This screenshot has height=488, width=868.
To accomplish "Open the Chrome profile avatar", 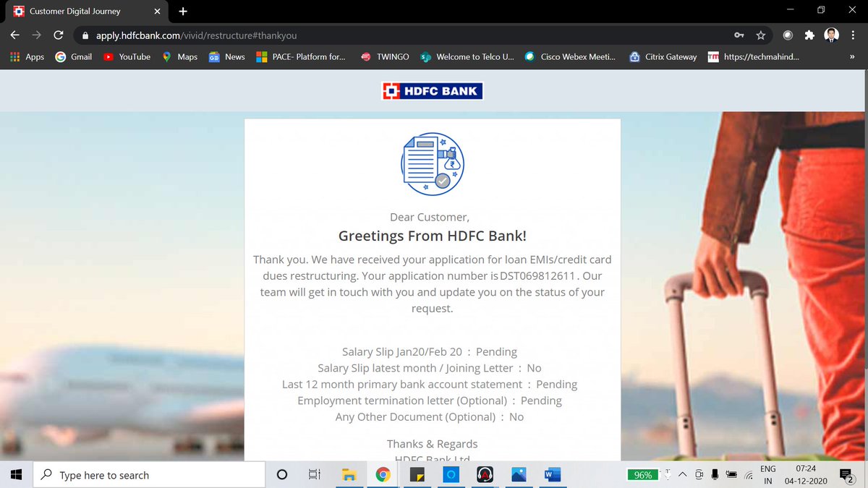I will tap(831, 35).
